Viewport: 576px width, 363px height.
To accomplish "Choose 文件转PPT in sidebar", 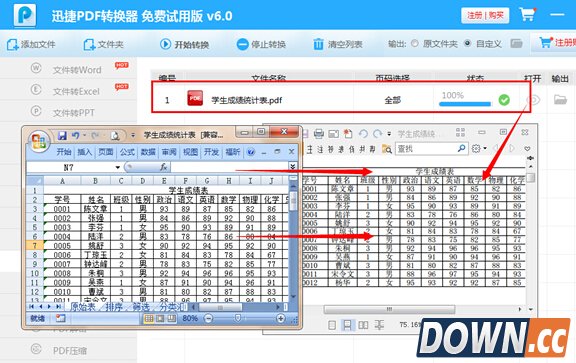I will (73, 112).
